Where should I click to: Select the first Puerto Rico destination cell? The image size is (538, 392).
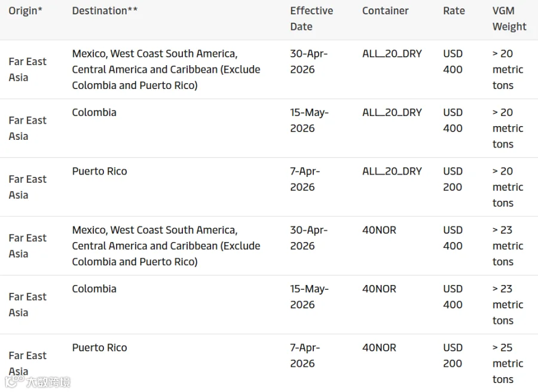99,171
